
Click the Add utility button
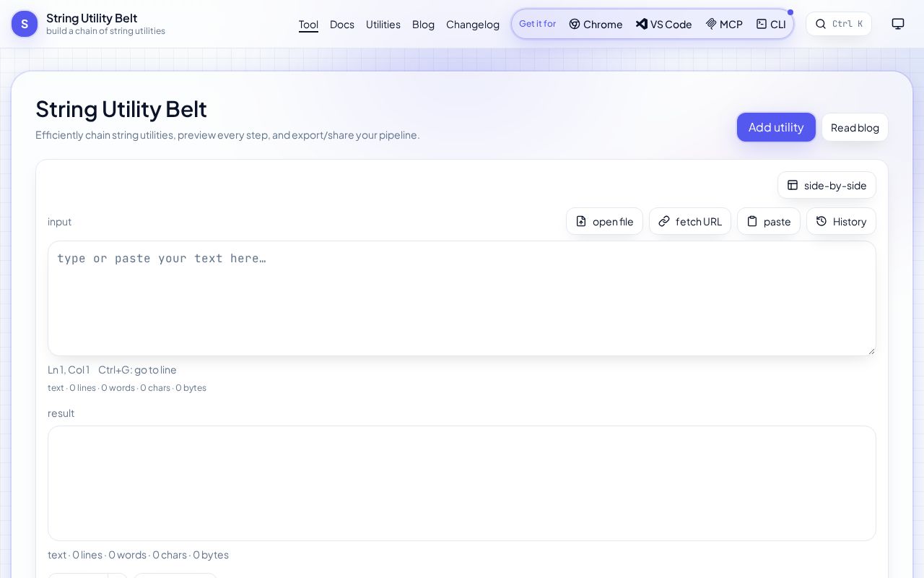[x=776, y=127]
